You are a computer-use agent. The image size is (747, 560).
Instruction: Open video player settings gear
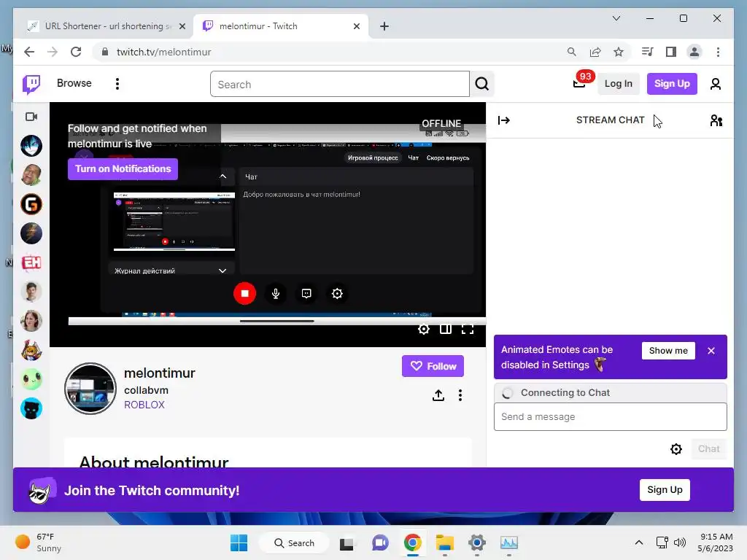[x=424, y=329]
